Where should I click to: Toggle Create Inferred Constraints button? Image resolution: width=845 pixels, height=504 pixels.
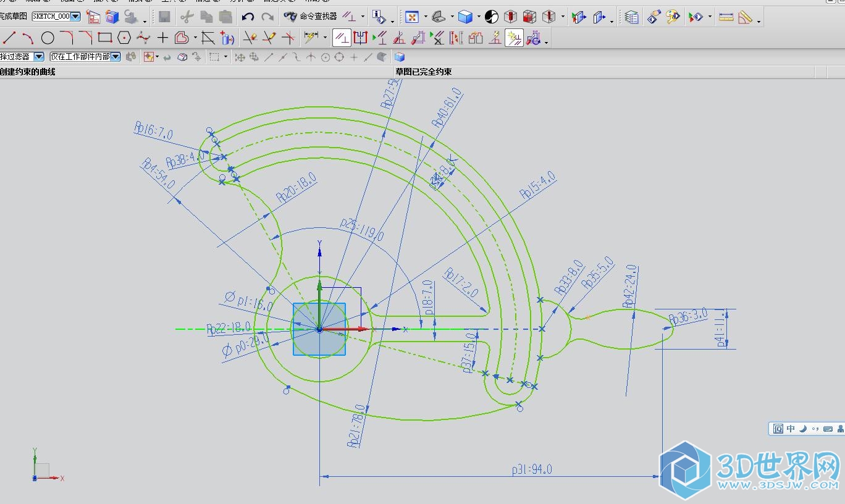pos(514,38)
